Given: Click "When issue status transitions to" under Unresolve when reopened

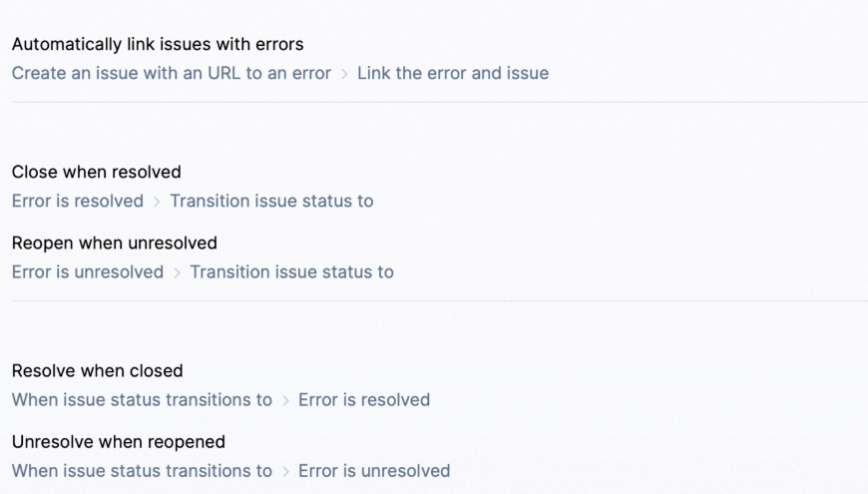Looking at the screenshot, I should tap(142, 470).
